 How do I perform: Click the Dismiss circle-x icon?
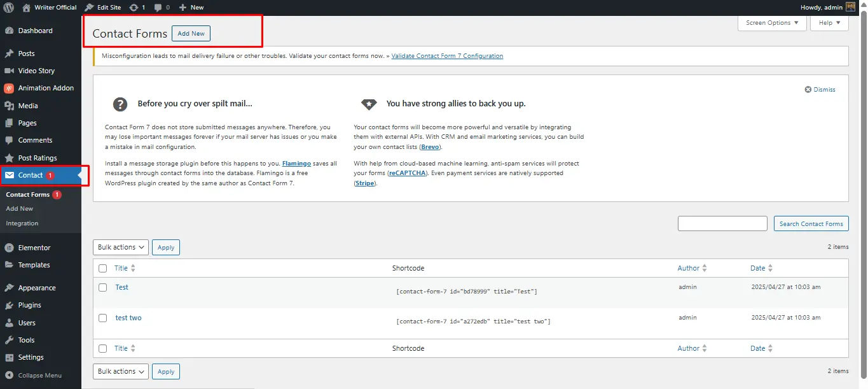pyautogui.click(x=808, y=90)
